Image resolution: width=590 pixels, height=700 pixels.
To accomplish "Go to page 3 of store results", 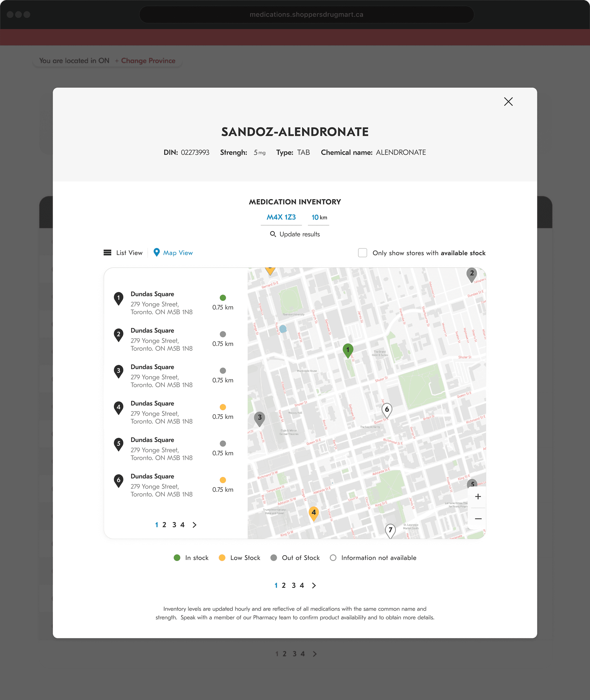I will coord(293,585).
